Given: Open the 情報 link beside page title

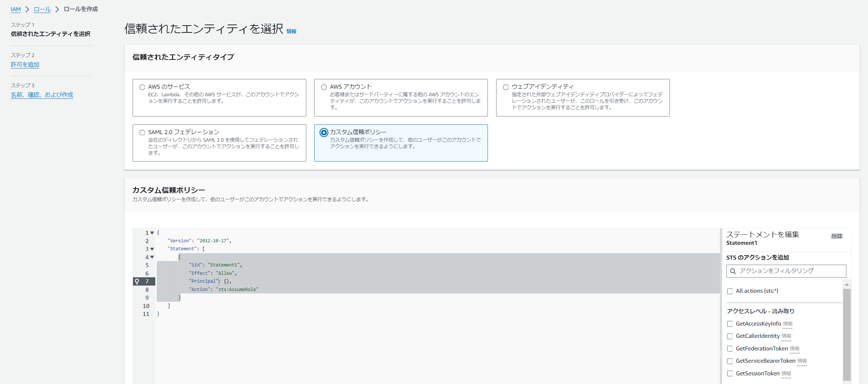Looking at the screenshot, I should pyautogui.click(x=291, y=31).
